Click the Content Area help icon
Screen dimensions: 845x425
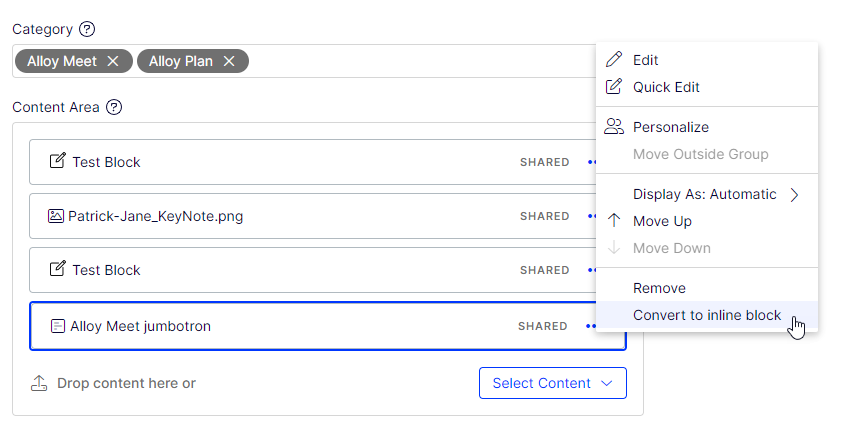coord(114,107)
